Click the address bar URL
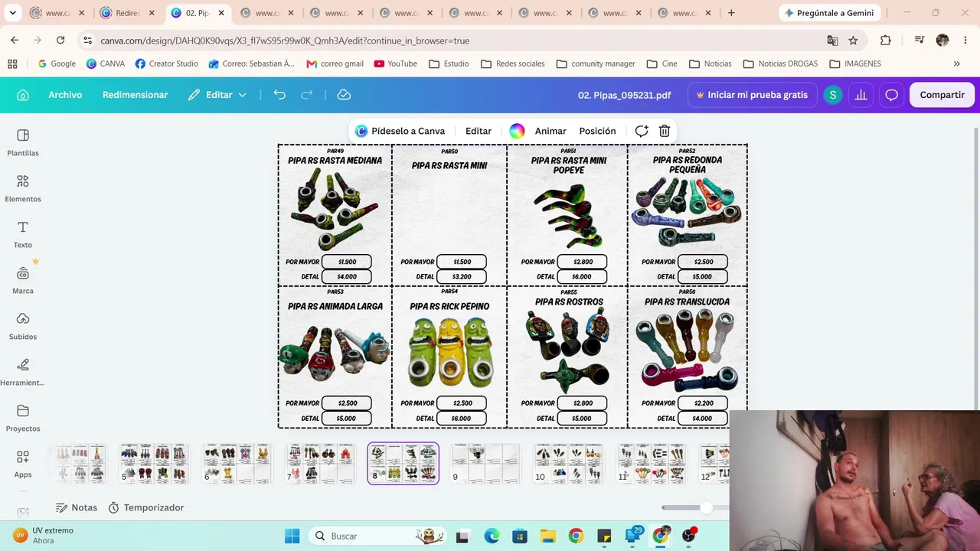Screen dimensions: 980x551 [285, 41]
